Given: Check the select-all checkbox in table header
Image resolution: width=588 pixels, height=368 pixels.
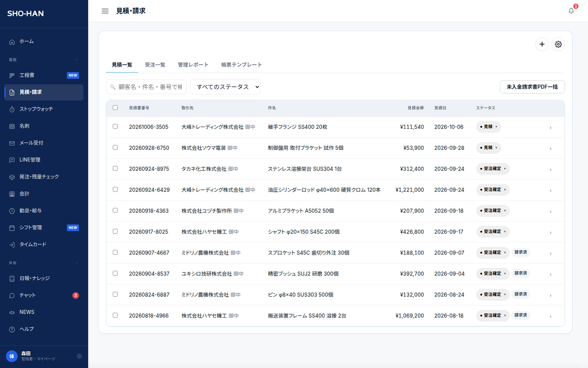Looking at the screenshot, I should [115, 108].
